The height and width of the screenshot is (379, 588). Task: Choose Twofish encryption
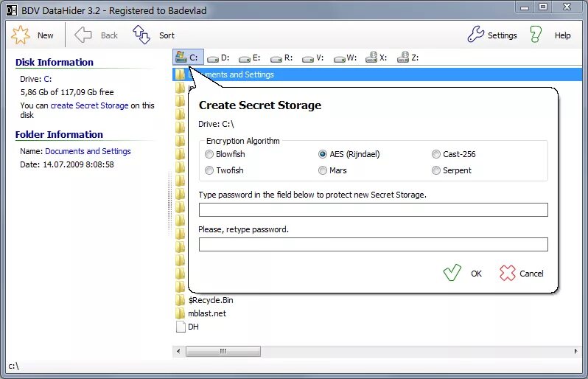(x=209, y=170)
